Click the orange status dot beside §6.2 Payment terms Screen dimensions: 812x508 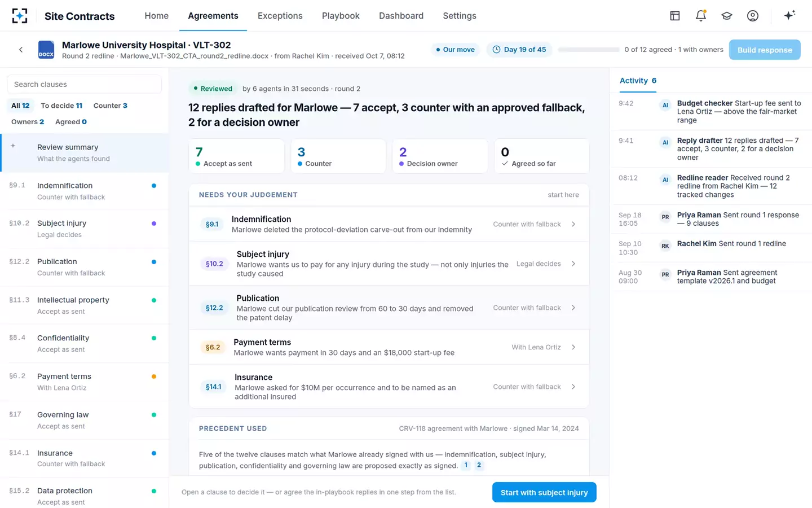coord(154,376)
